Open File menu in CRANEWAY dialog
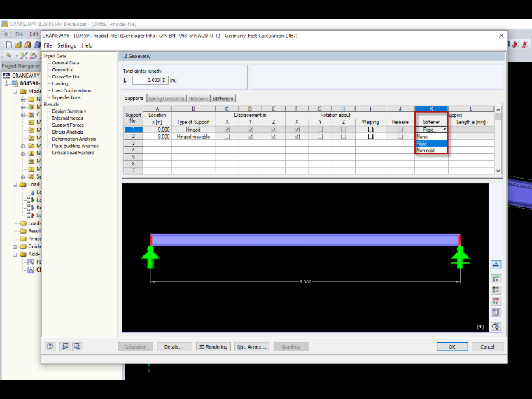The width and height of the screenshot is (532, 399). (48, 45)
